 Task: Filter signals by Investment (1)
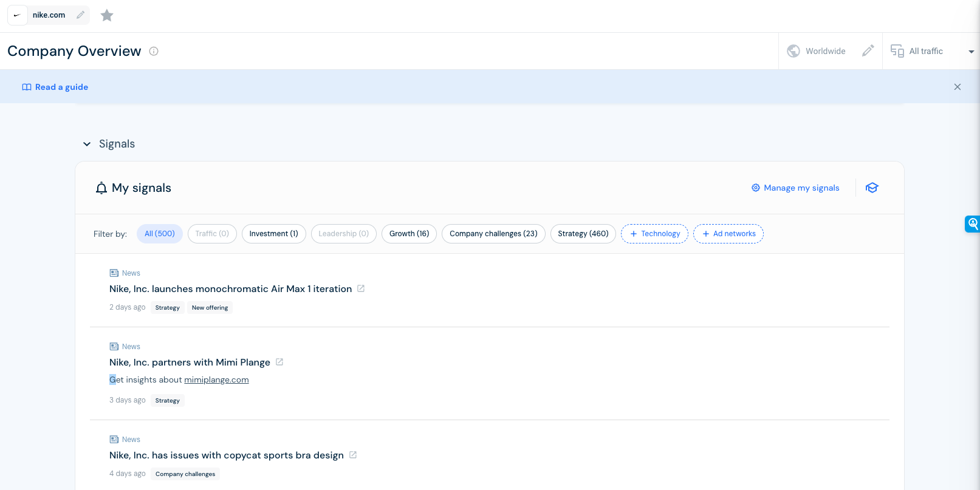274,234
